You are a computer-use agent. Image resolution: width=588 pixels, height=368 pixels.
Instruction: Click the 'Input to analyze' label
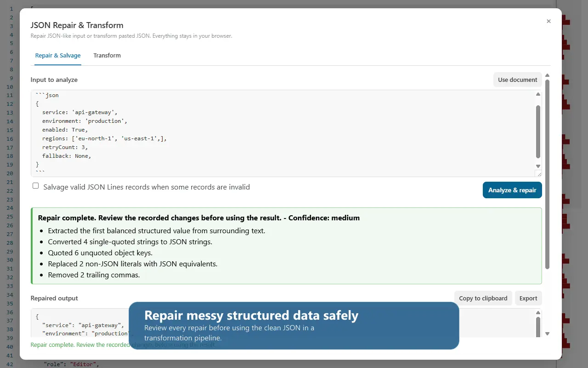(x=54, y=80)
